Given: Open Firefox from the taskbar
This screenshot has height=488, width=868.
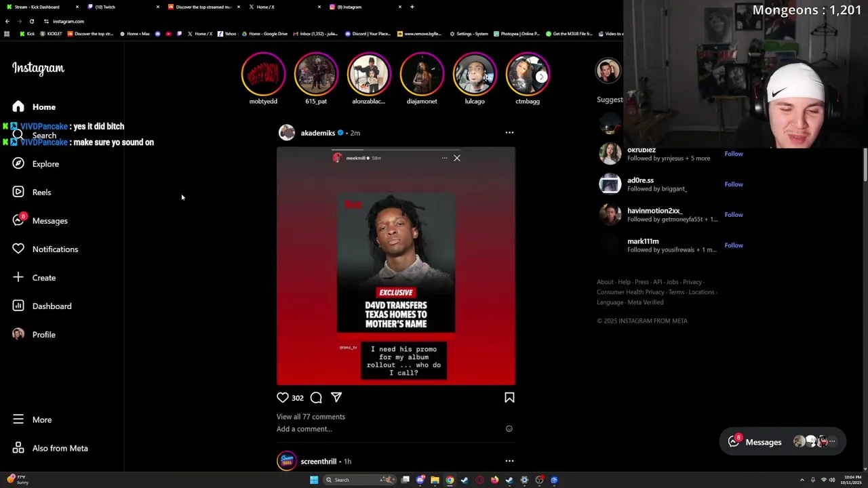Looking at the screenshot, I should [494, 480].
